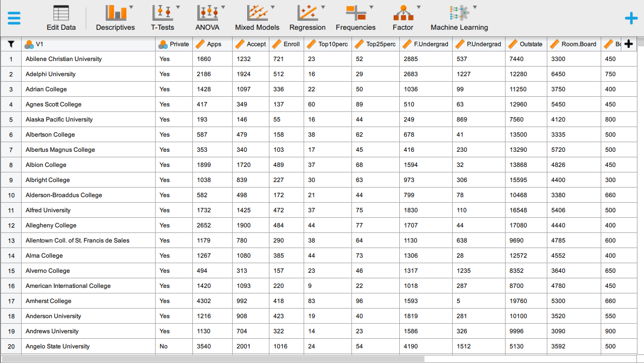Select F.Undergrad value 4190

426,346
